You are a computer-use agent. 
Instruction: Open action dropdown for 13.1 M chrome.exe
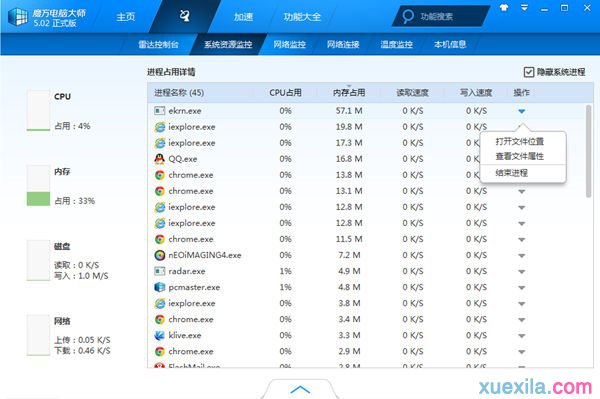tap(522, 192)
